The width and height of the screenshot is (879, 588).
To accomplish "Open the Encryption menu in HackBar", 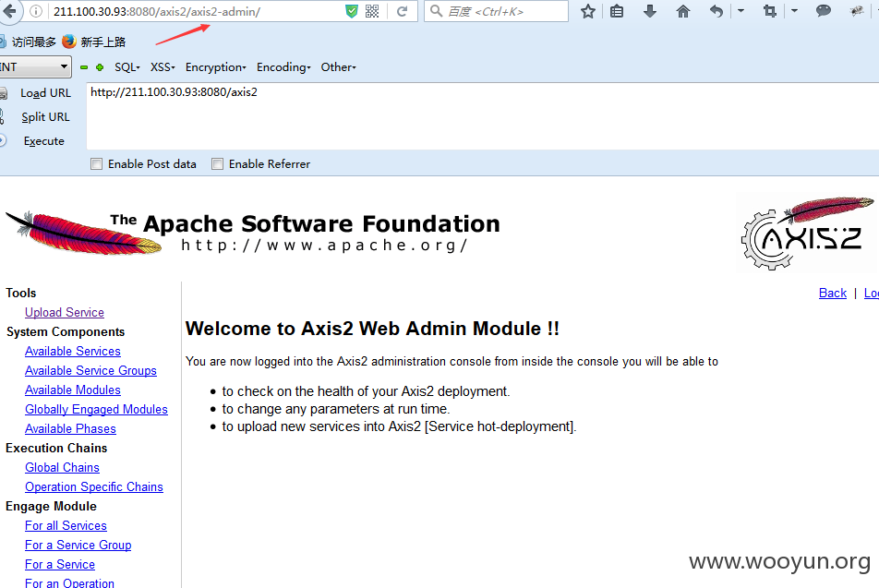I will pyautogui.click(x=216, y=67).
